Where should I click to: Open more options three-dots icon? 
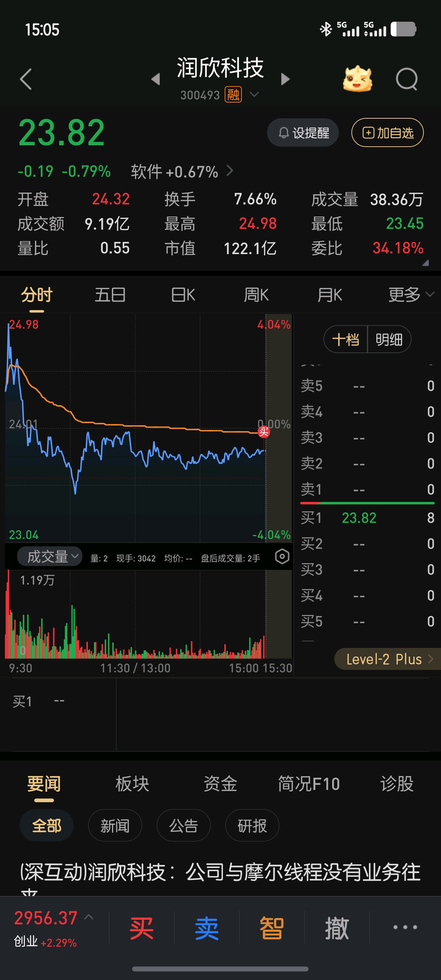[x=405, y=927]
